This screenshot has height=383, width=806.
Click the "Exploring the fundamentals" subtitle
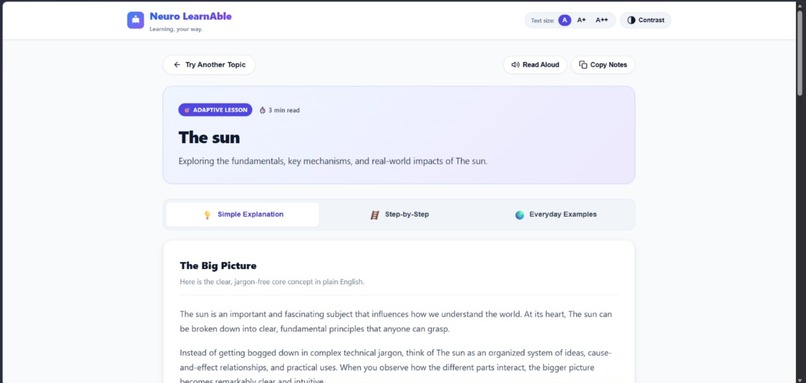(333, 161)
